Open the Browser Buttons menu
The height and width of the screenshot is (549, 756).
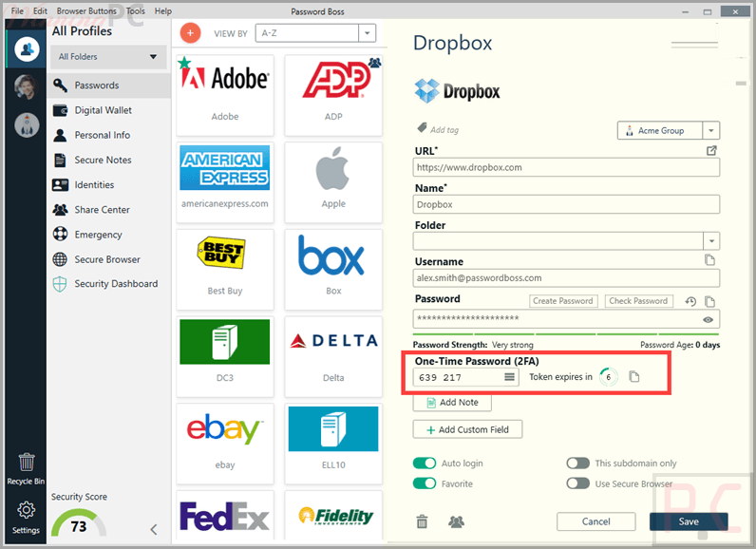(x=86, y=10)
